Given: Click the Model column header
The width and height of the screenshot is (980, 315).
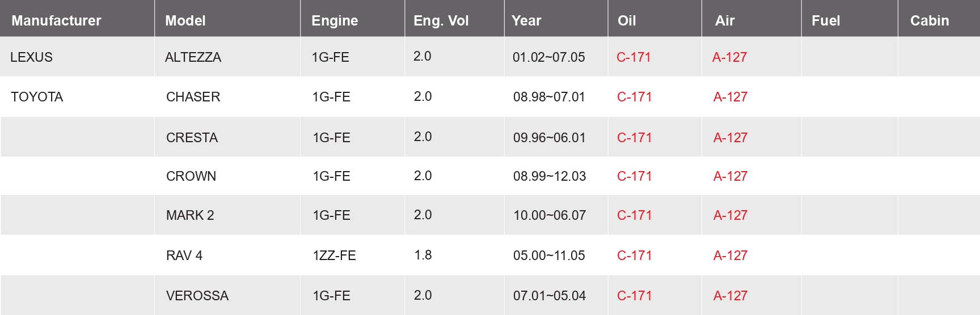Looking at the screenshot, I should click(x=185, y=21).
